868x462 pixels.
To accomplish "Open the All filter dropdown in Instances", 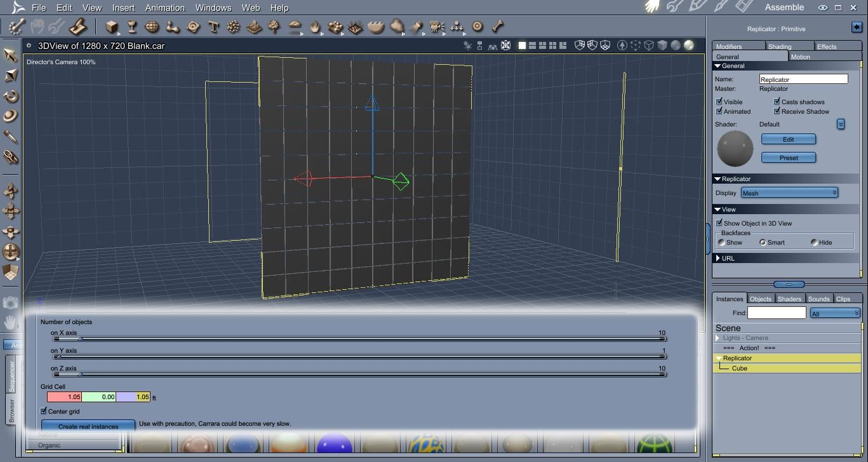I will coord(835,313).
